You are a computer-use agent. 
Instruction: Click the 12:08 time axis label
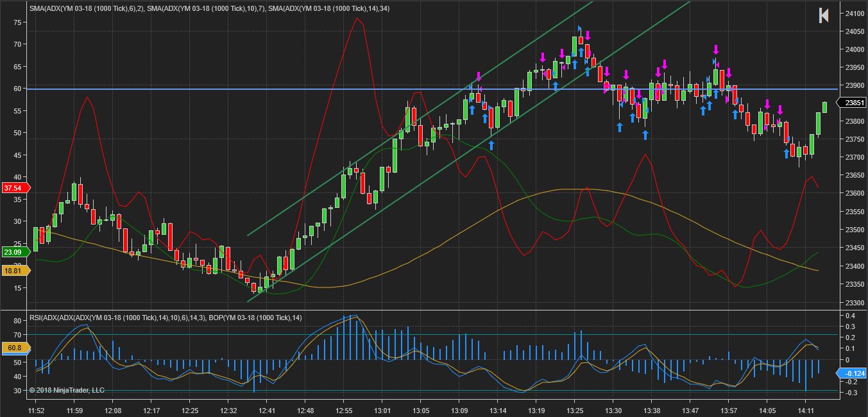114,410
